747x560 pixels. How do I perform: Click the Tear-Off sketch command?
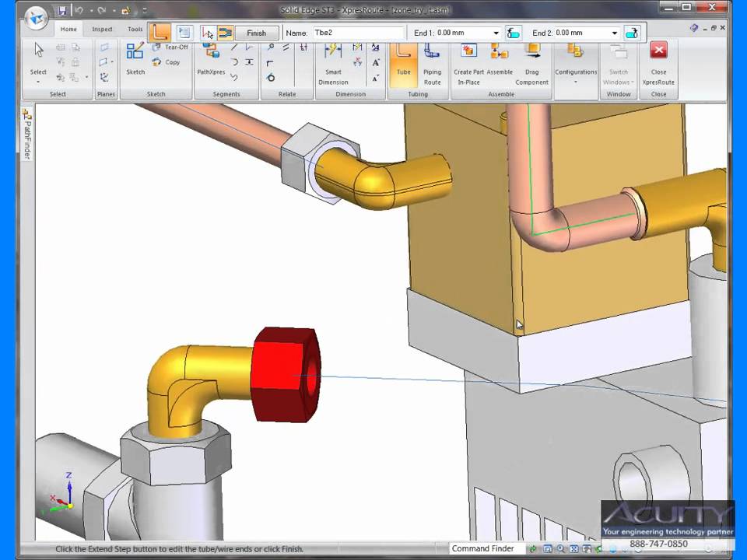170,47
